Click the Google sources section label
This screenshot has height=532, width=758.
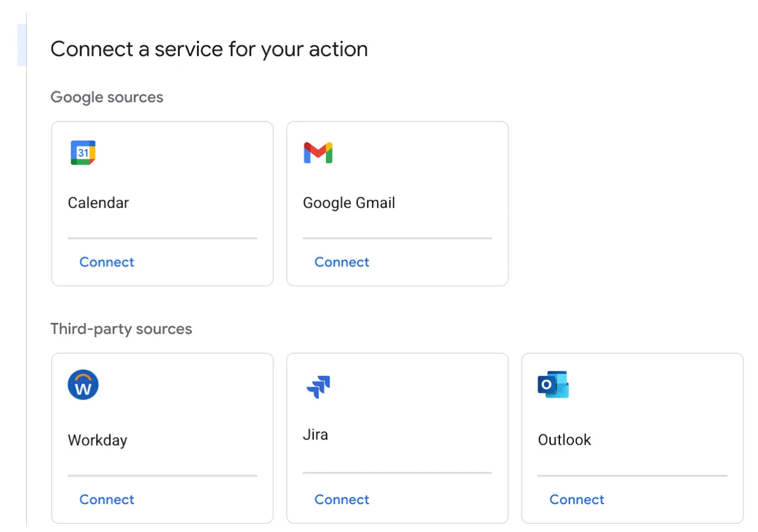(107, 97)
